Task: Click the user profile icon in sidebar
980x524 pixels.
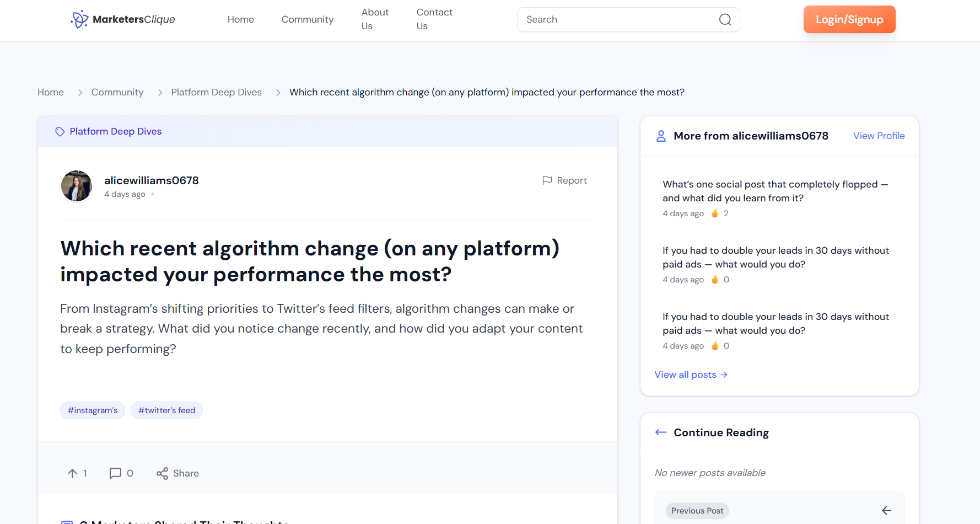Action: [x=661, y=136]
